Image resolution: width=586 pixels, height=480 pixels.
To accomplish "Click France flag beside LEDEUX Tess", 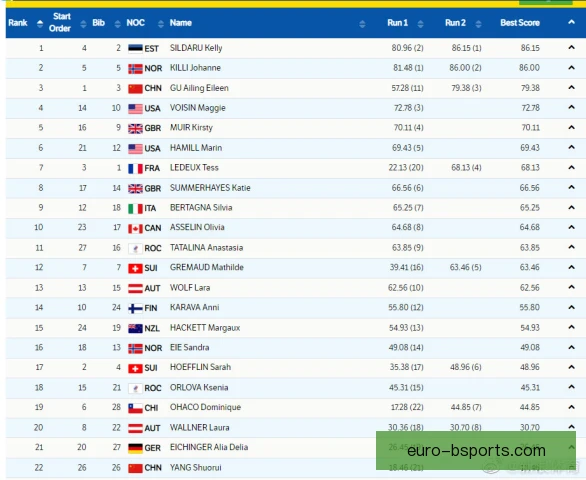I will pos(135,169).
